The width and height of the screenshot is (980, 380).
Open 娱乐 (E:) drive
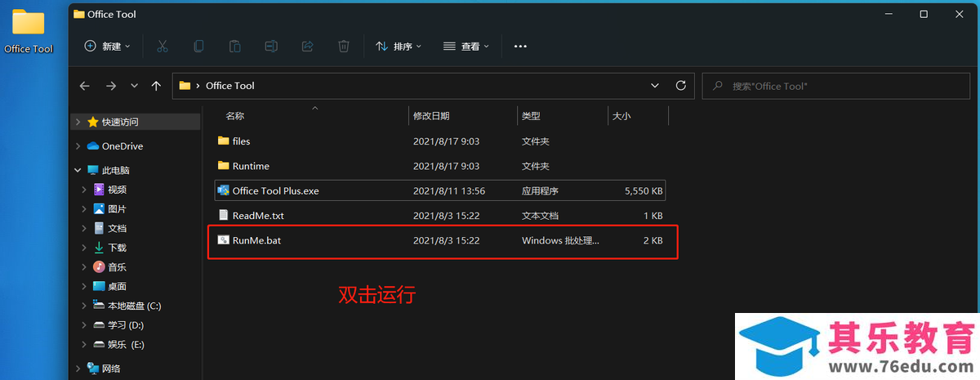[126, 345]
